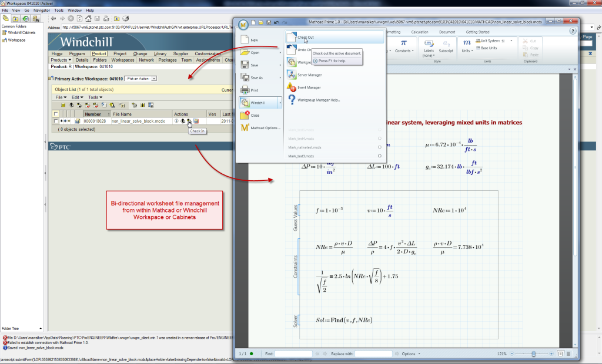This screenshot has height=364, width=602.
Task: Click Workgroup Manager Help
Action: pos(319,100)
